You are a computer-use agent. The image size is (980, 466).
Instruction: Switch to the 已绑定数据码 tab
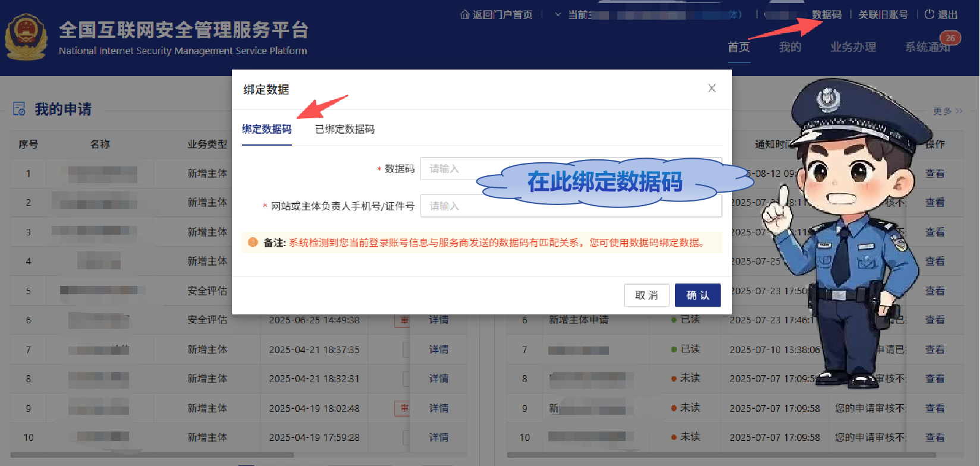[x=345, y=129]
